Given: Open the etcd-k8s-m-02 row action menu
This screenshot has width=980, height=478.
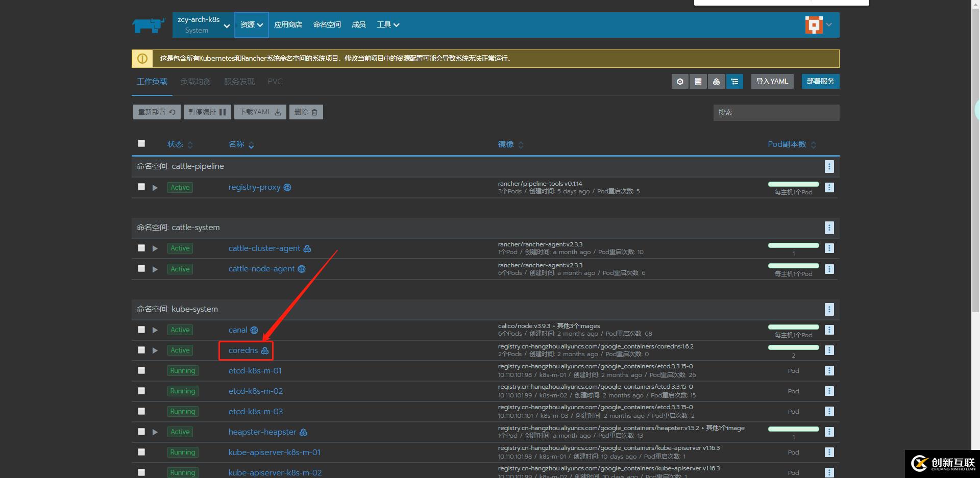Looking at the screenshot, I should [829, 391].
